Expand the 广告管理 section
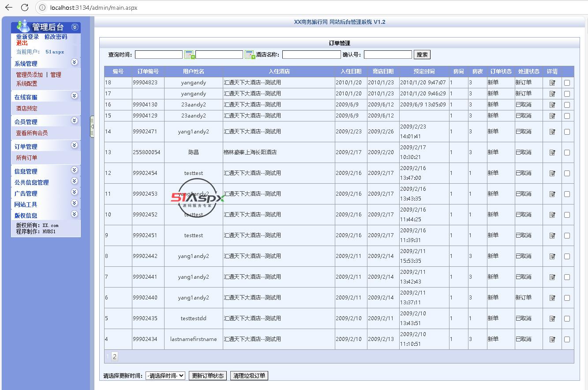The width and height of the screenshot is (588, 390). [x=75, y=192]
